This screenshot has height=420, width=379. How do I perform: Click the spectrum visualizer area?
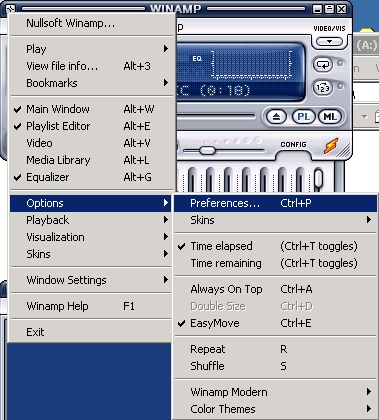pyautogui.click(x=252, y=65)
